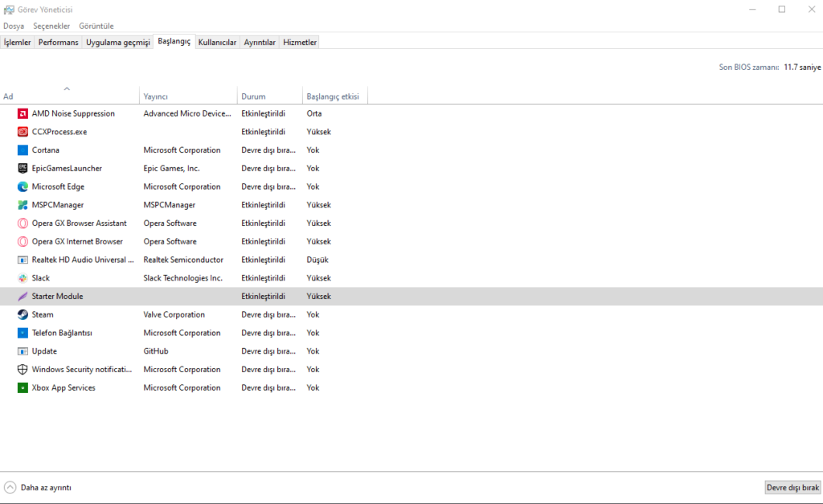
Task: Click the MSPCManager icon
Action: coord(23,205)
